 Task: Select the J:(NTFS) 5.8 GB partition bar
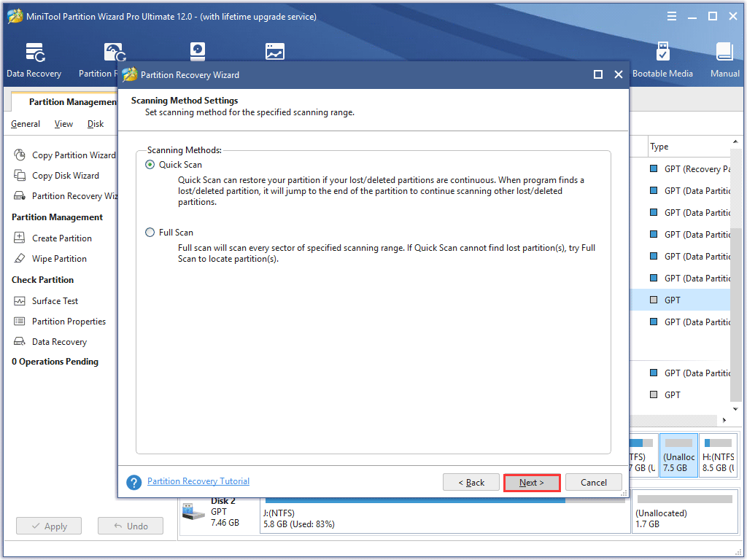[445, 513]
